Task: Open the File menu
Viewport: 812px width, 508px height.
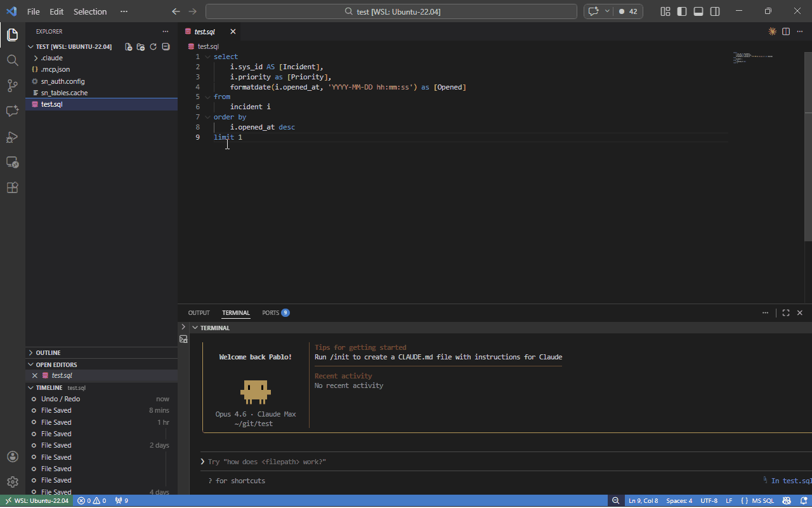Action: coord(33,11)
